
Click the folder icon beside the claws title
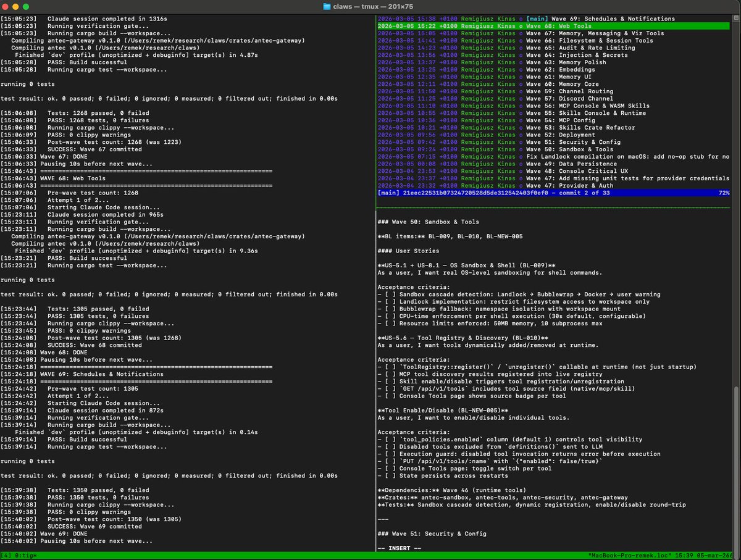click(x=327, y=6)
